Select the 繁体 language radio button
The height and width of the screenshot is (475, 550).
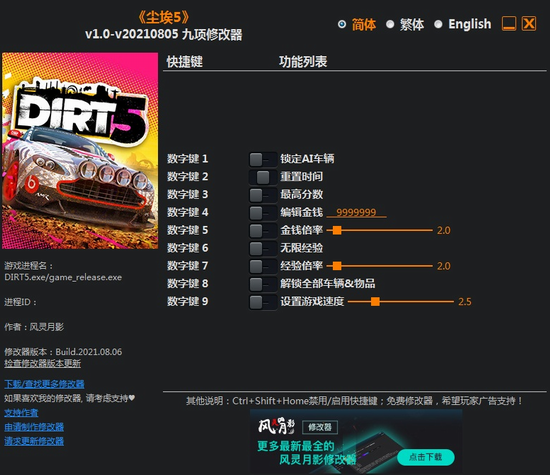390,24
